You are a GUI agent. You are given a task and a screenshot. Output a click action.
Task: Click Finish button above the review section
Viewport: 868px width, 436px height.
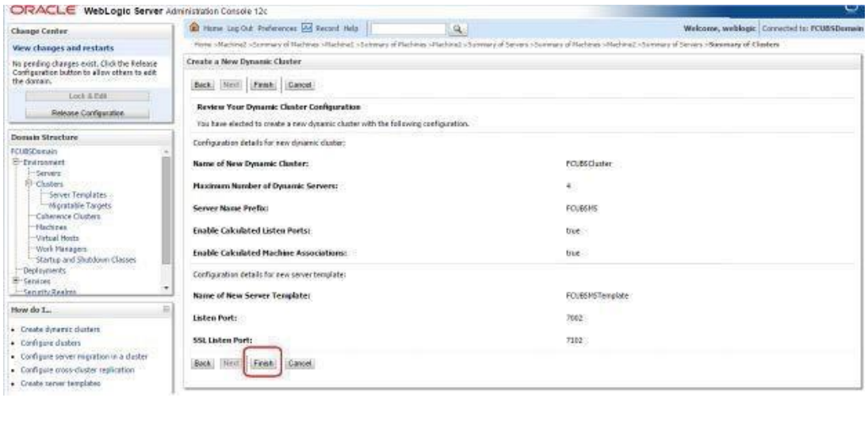coord(263,85)
